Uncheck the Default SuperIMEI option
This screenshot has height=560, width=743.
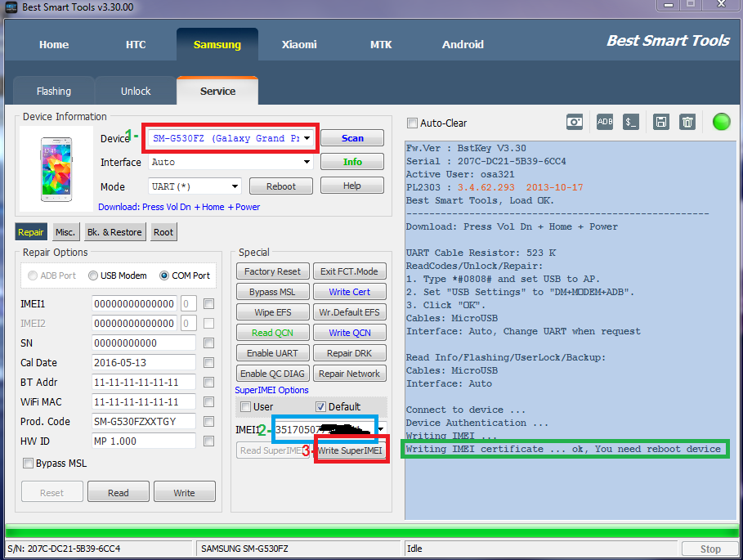[320, 406]
